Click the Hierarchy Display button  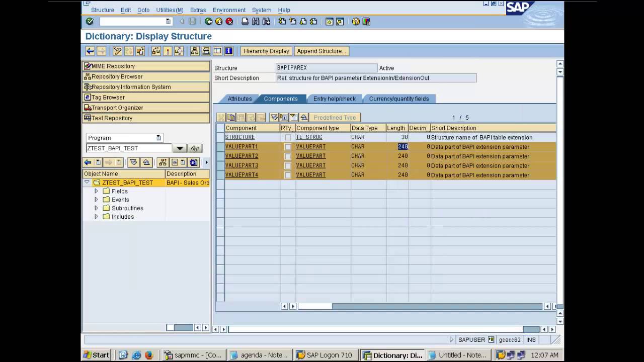coord(266,51)
